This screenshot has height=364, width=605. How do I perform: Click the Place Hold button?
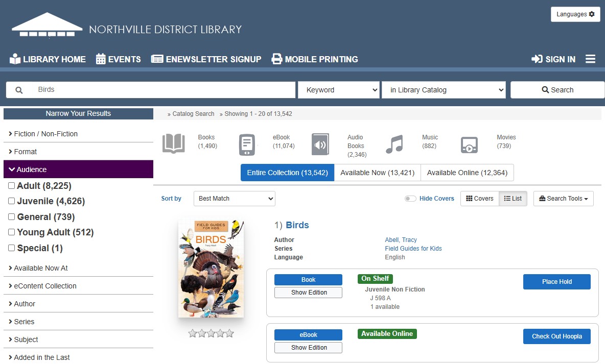tap(557, 282)
